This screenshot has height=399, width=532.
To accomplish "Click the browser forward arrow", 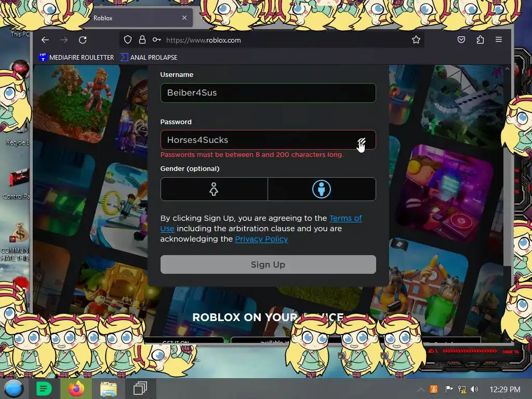I will pos(64,40).
